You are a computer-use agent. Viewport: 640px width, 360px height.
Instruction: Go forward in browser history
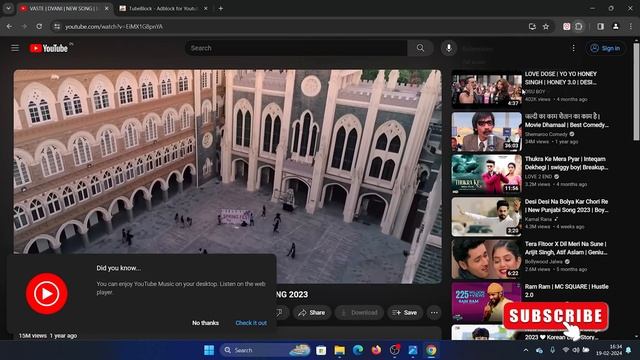click(x=24, y=27)
